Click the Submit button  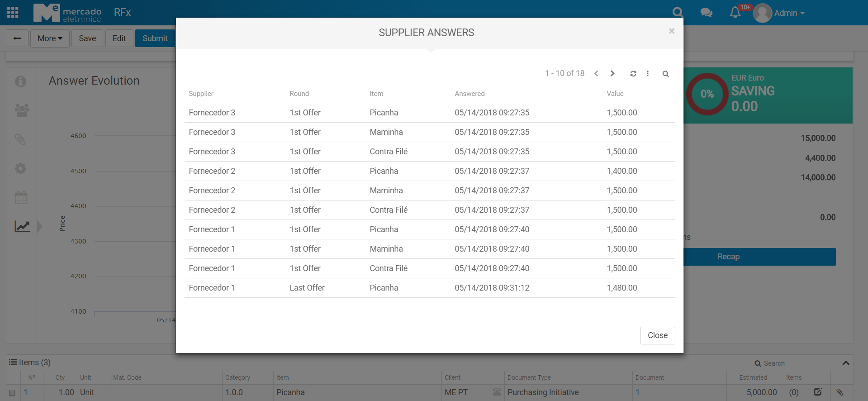point(155,38)
